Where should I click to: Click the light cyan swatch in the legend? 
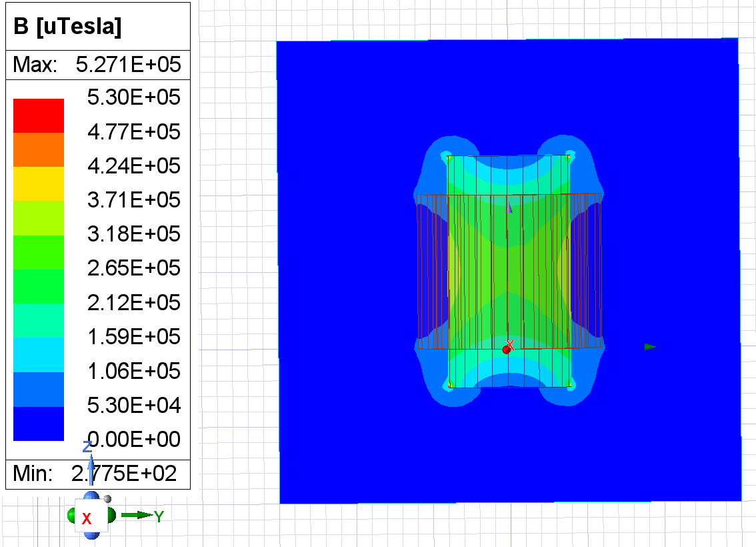39,355
